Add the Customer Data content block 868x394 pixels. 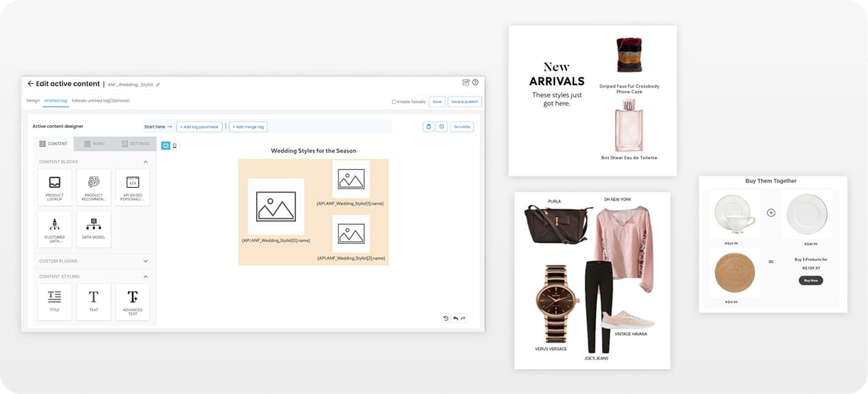pos(55,229)
